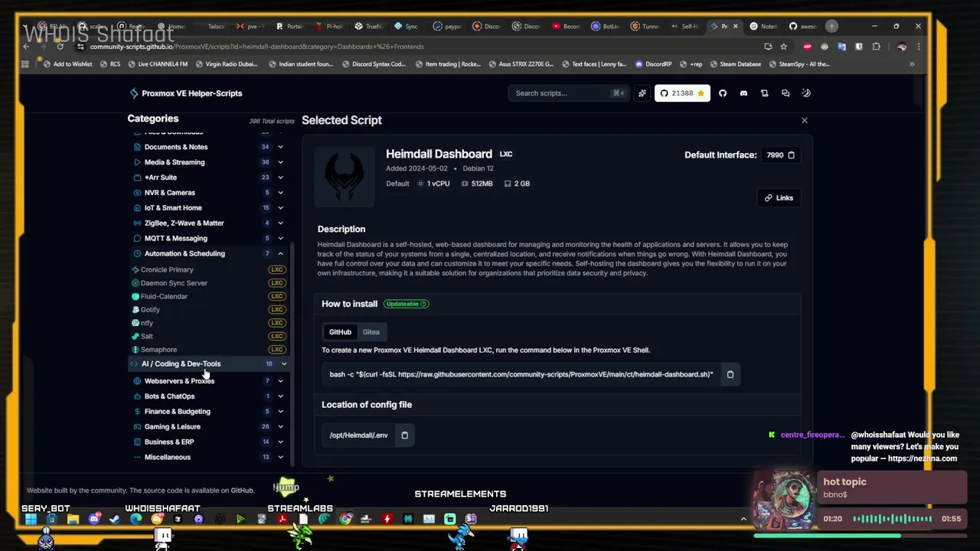Switch to the GitHub install tab
The width and height of the screenshot is (980, 551).
tap(340, 332)
